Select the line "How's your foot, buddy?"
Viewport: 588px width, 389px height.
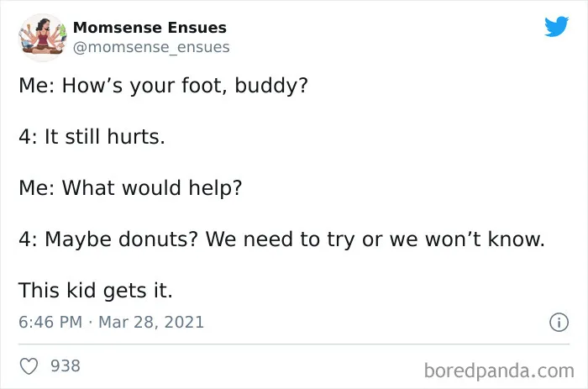185,86
